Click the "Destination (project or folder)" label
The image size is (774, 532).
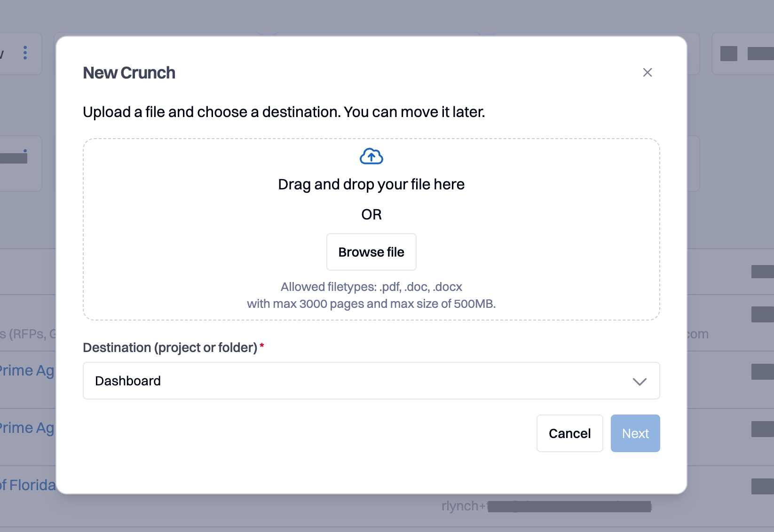170,347
